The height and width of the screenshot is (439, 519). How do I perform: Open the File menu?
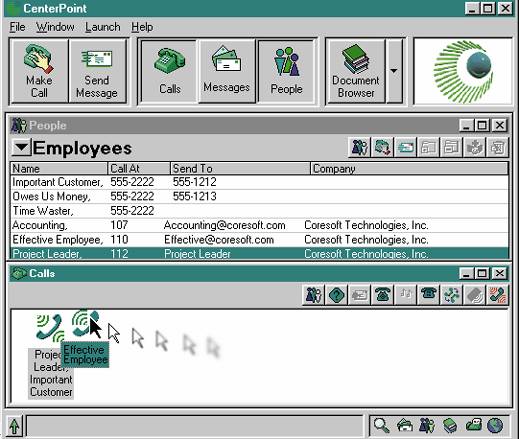pyautogui.click(x=17, y=27)
